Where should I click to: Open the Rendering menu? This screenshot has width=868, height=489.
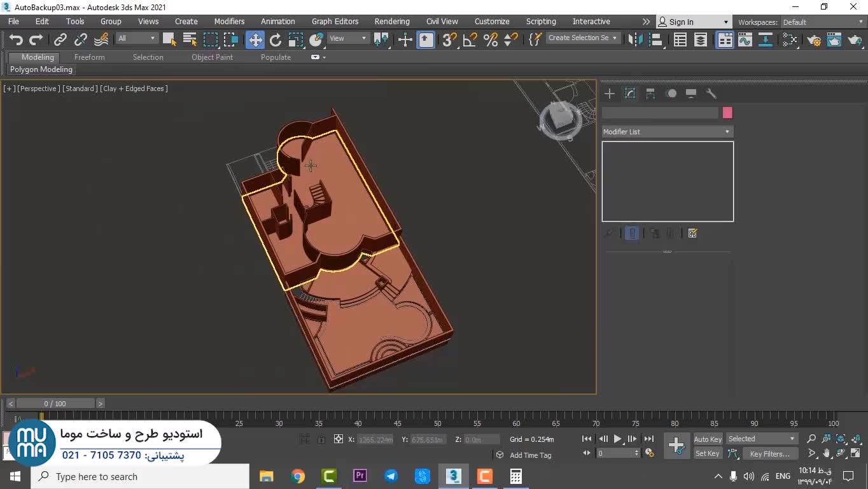coord(391,22)
